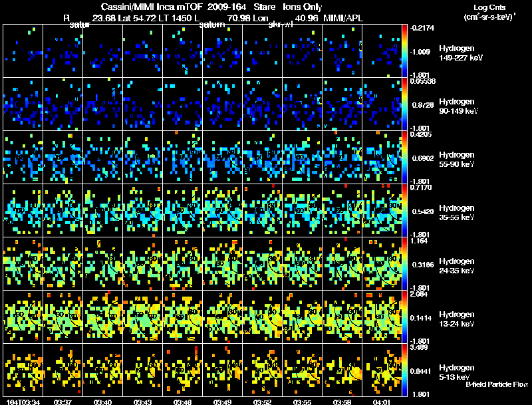Select the 0.6902 colorbar value

point(423,158)
